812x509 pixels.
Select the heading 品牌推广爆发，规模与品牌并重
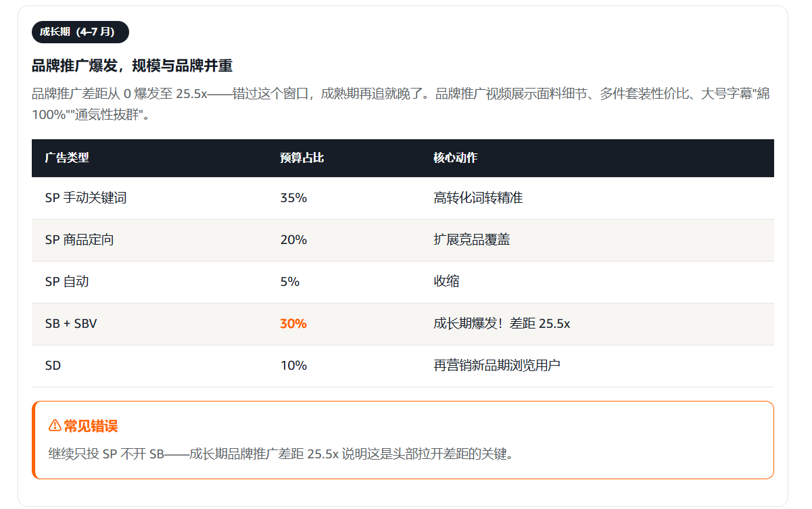point(133,66)
